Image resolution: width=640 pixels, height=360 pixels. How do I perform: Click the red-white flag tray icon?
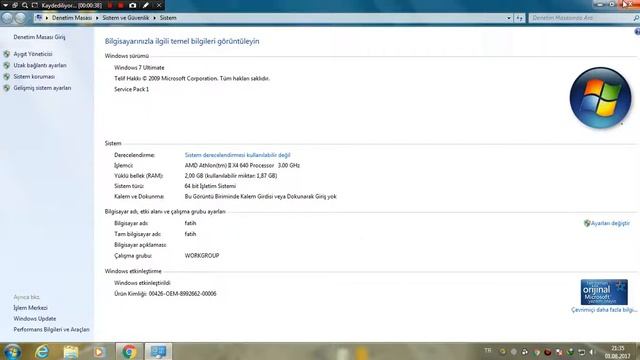(x=559, y=351)
